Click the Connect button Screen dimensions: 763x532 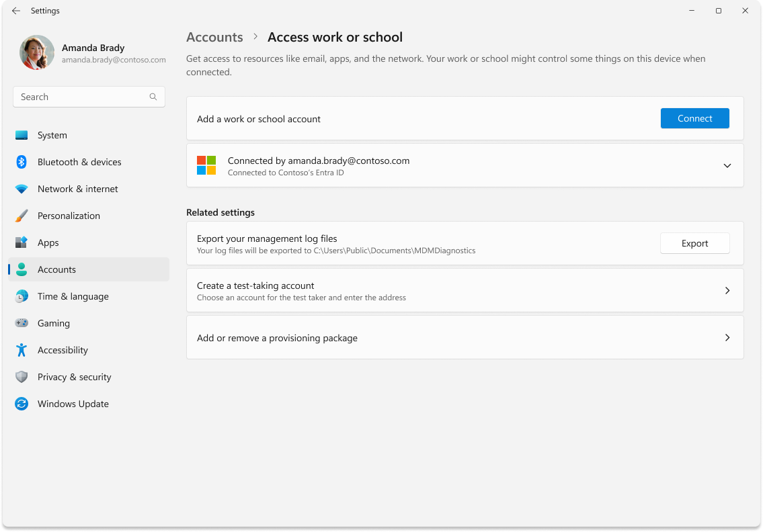[694, 118]
